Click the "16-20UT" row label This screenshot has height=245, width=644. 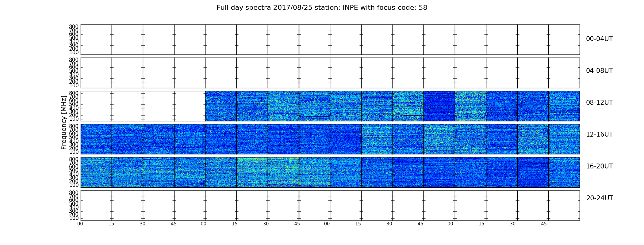pos(599,166)
